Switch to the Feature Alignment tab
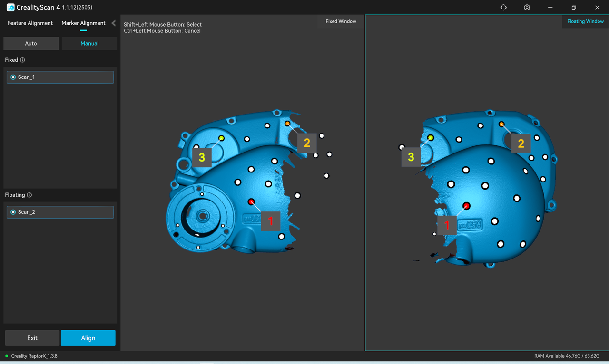609x364 pixels. point(30,23)
